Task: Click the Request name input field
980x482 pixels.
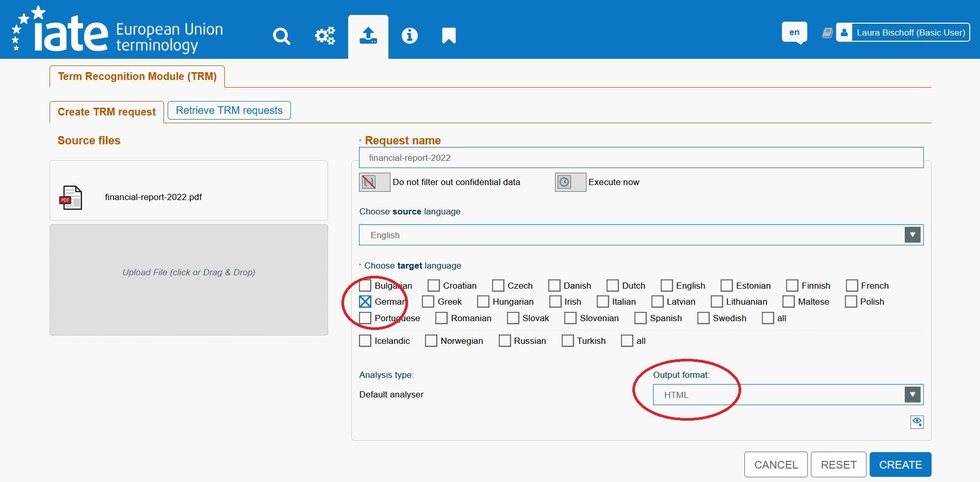Action: [641, 158]
